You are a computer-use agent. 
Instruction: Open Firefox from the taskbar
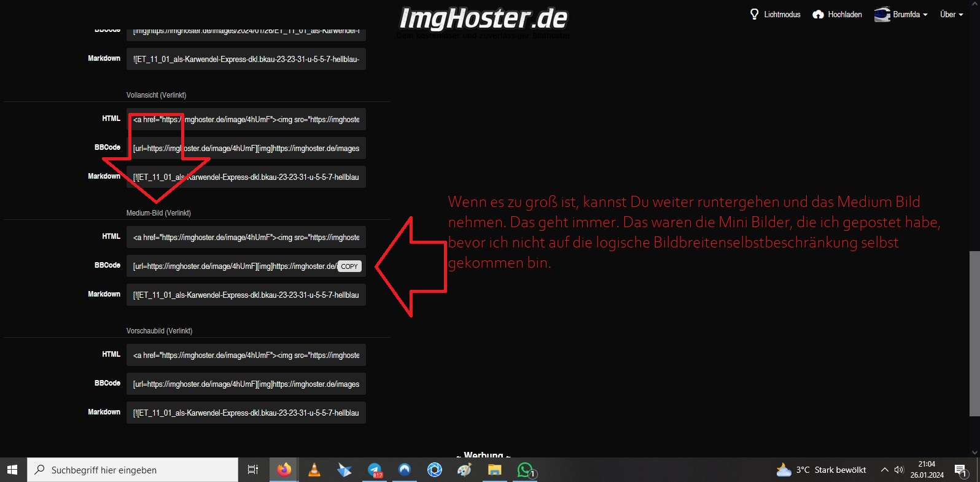tap(284, 470)
